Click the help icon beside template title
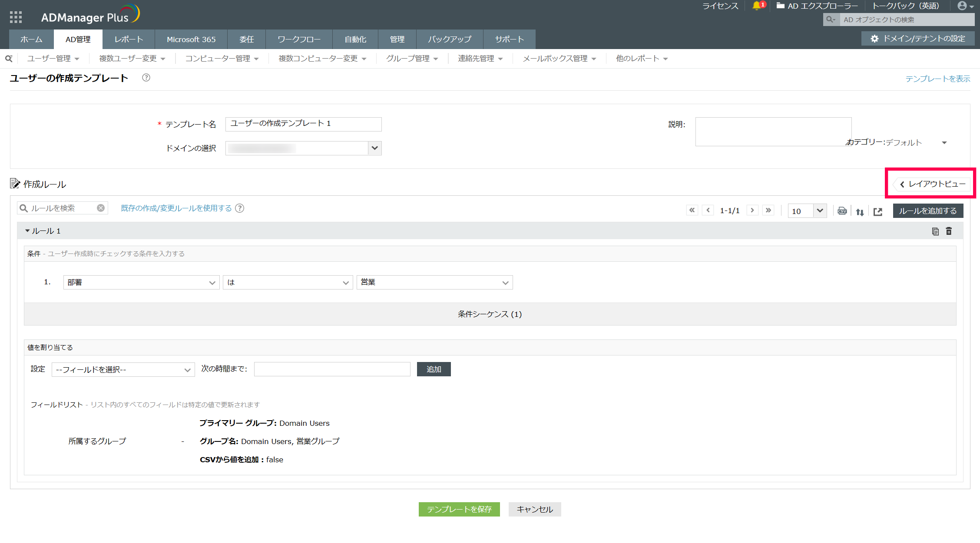The width and height of the screenshot is (980, 543). [x=146, y=78]
